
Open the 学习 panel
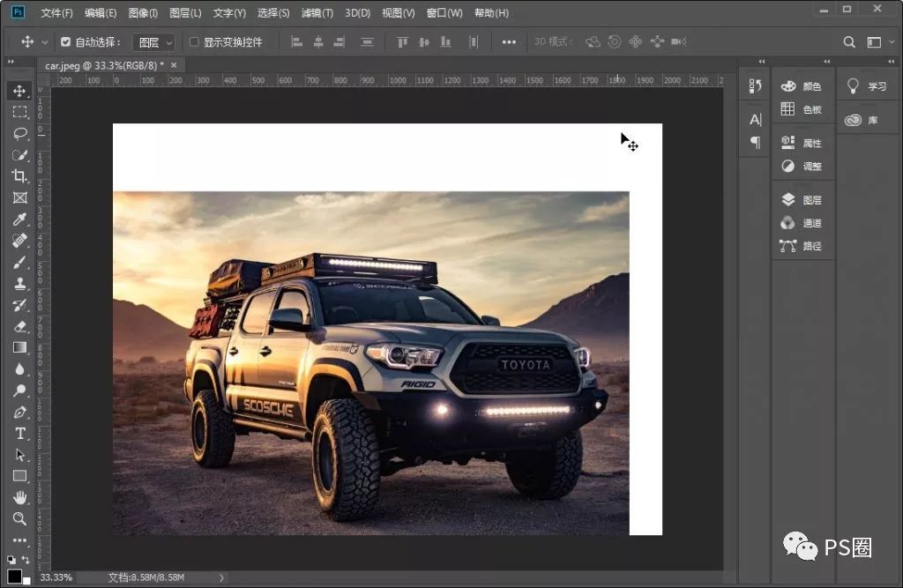867,86
